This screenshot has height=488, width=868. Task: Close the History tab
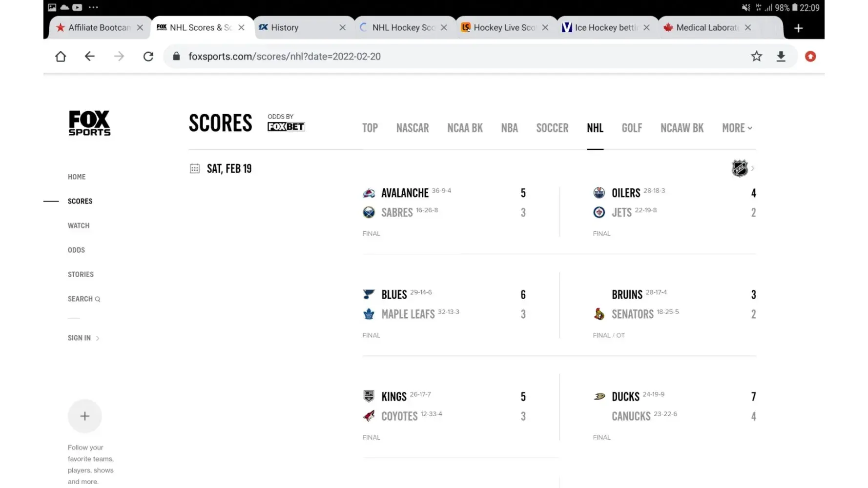(x=343, y=28)
